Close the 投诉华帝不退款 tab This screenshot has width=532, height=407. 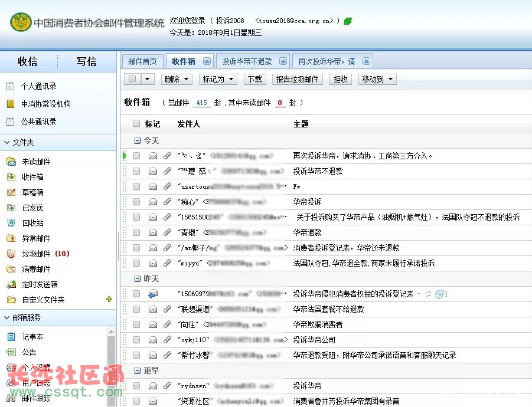(283, 61)
